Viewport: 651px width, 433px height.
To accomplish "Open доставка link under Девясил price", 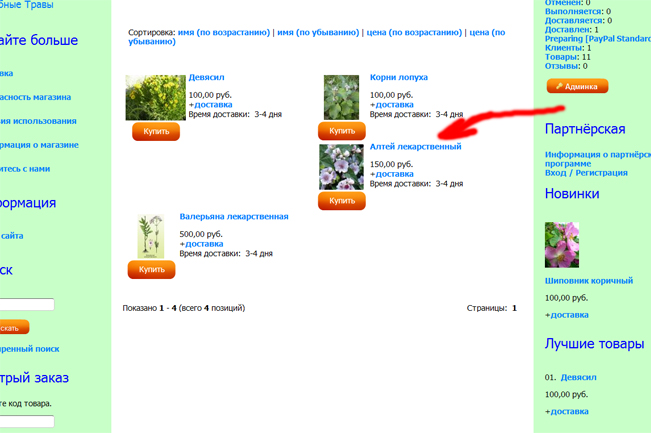I will tap(213, 105).
